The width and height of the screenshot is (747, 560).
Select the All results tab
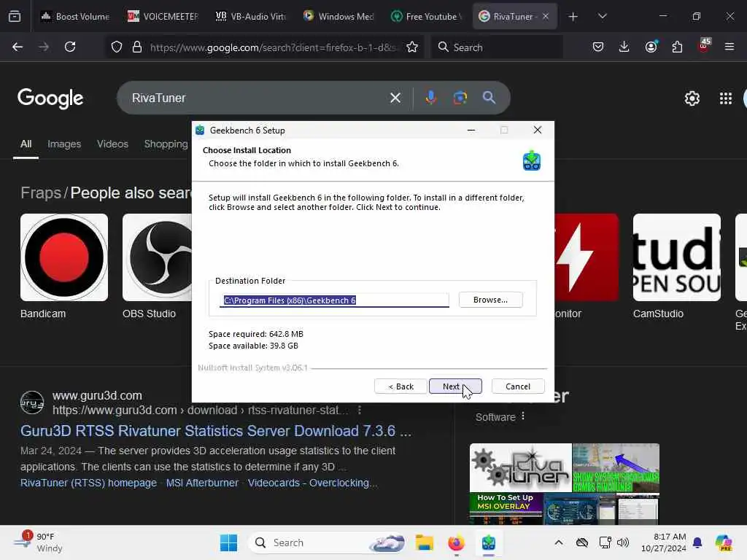(26, 144)
